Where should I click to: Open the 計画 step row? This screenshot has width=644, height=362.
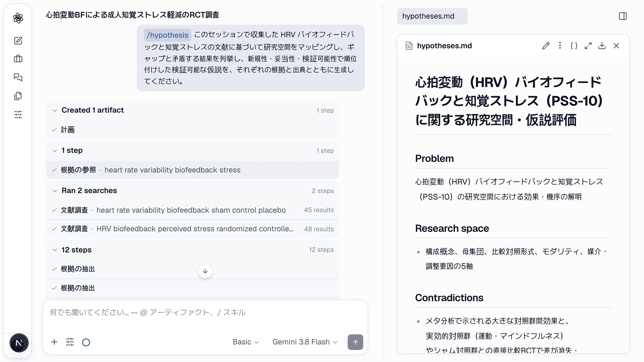point(192,130)
